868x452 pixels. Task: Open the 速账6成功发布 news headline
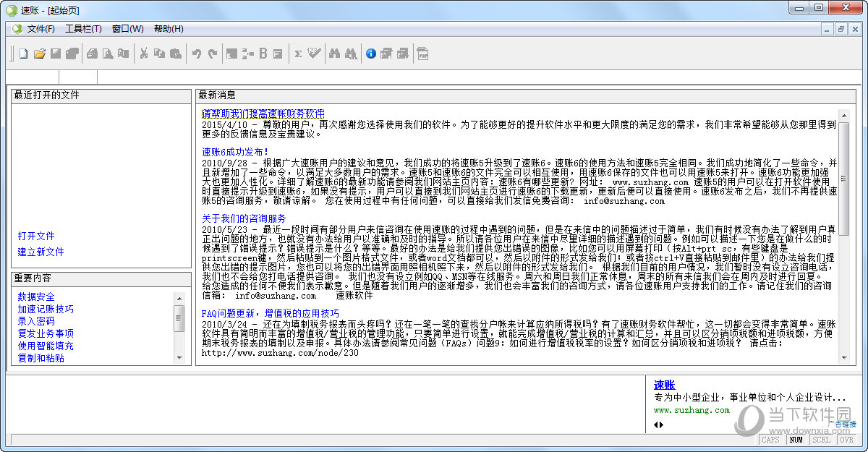click(x=235, y=152)
